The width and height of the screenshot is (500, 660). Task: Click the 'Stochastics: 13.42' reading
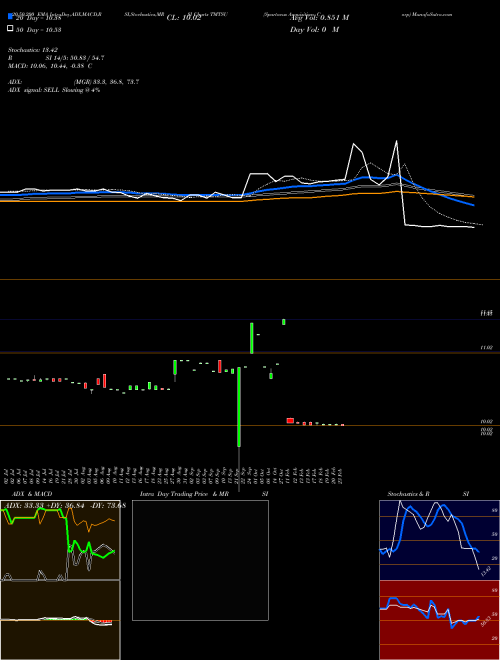click(33, 50)
